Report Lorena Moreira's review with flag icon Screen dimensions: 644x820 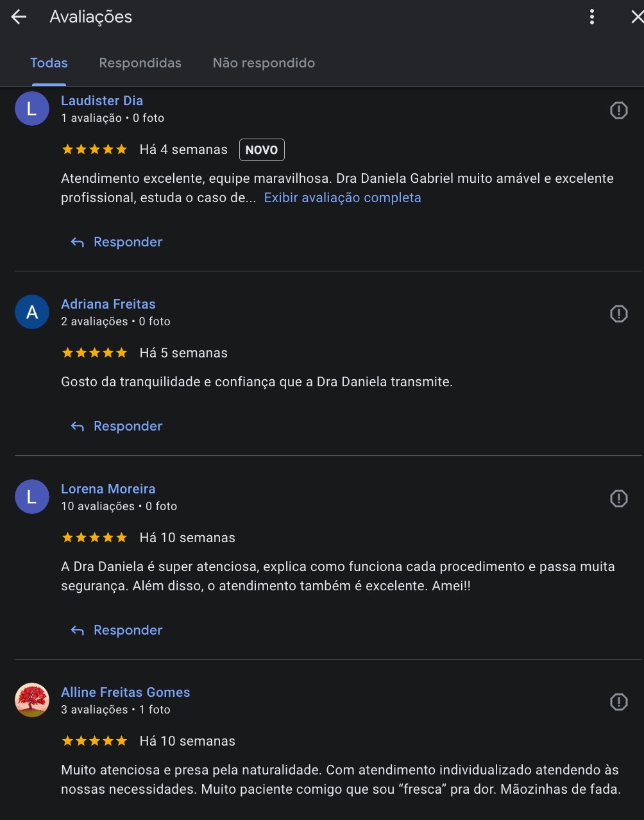point(618,499)
